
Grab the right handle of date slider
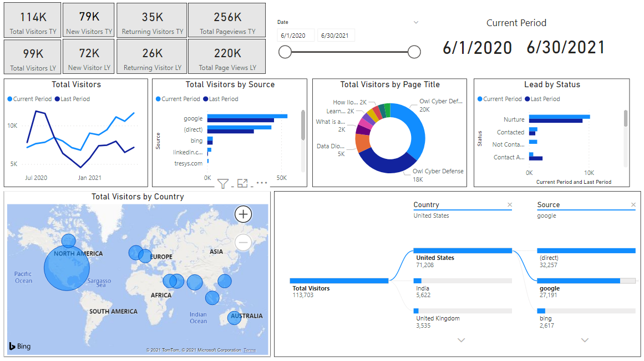click(x=414, y=52)
